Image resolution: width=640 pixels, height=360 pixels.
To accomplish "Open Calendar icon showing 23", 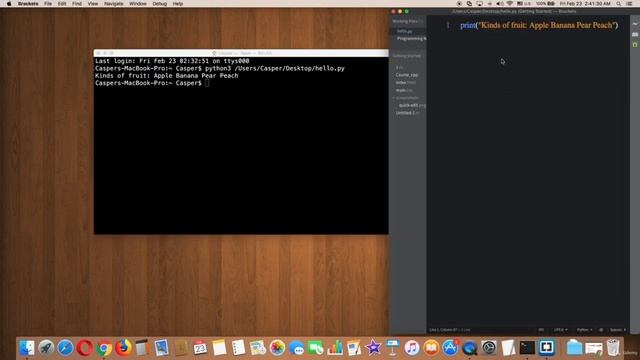I will tap(200, 348).
